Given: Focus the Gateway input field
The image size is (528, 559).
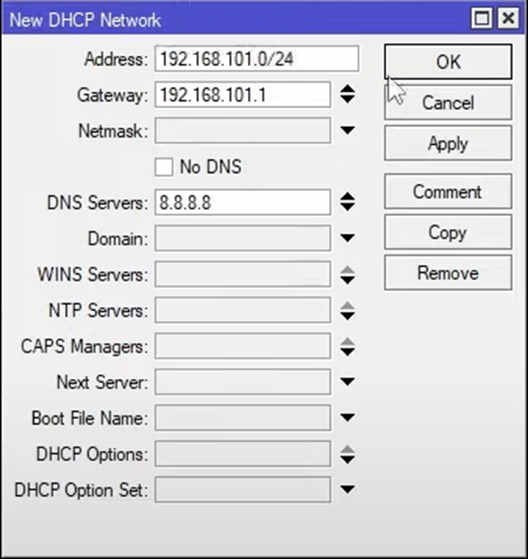Looking at the screenshot, I should pos(243,94).
